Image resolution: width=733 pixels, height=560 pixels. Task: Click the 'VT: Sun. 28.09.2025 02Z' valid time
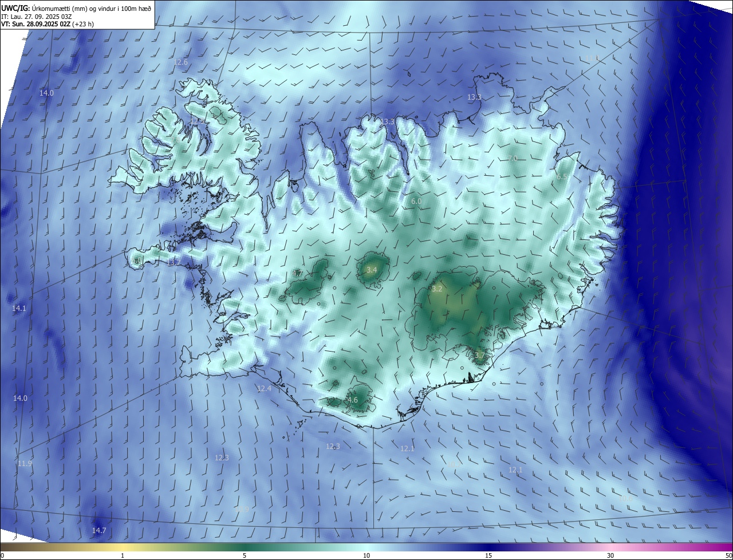[x=36, y=24]
